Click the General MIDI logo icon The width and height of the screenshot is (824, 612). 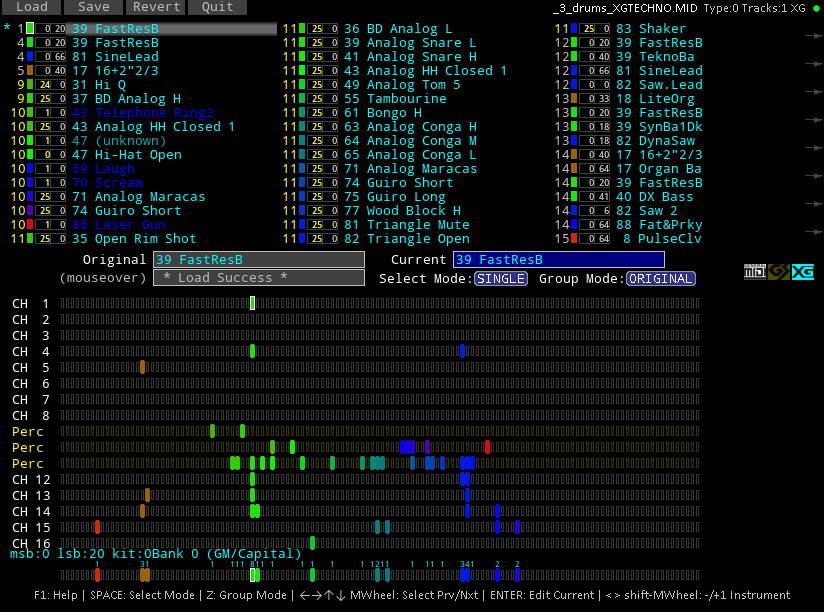[x=754, y=272]
